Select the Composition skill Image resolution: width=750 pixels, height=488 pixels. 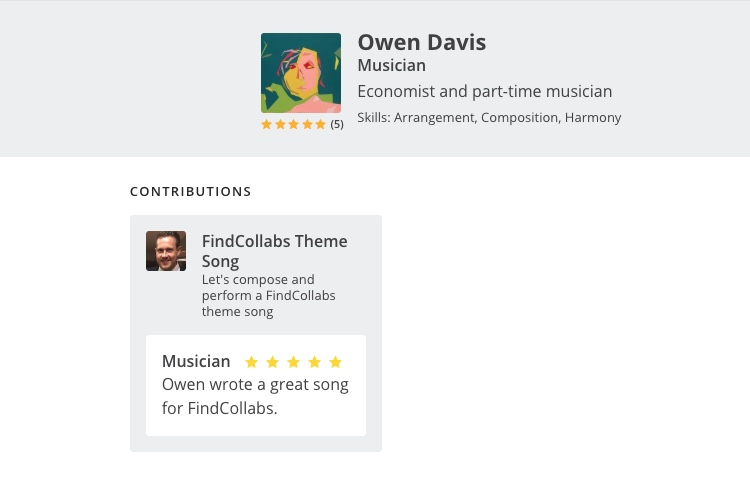coord(520,118)
